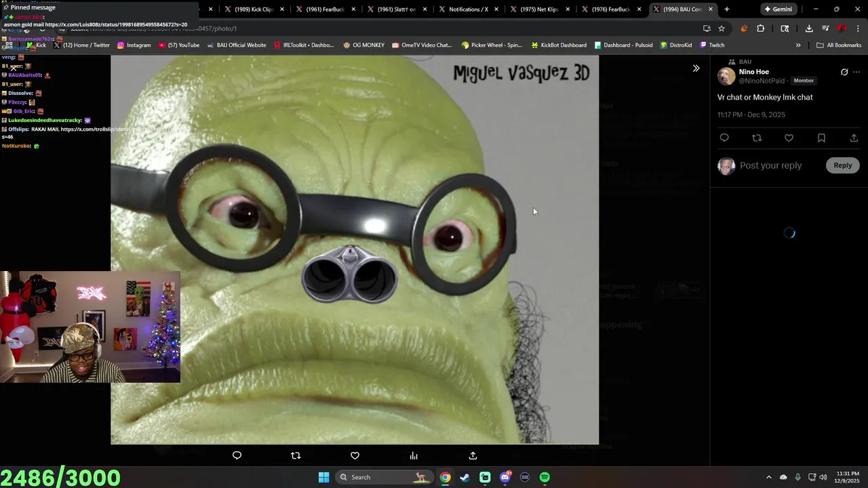Screen dimensions: 868x488
Task: Open Spotify from the taskbar
Action: 545,477
